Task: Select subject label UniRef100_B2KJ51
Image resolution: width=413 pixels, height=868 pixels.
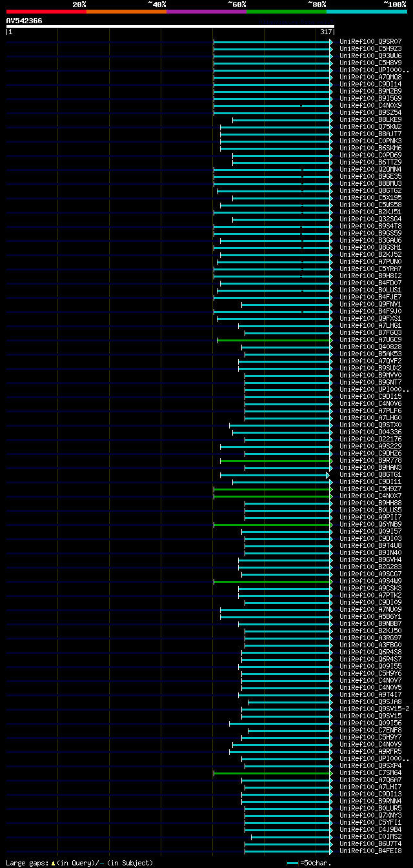Action: click(370, 212)
